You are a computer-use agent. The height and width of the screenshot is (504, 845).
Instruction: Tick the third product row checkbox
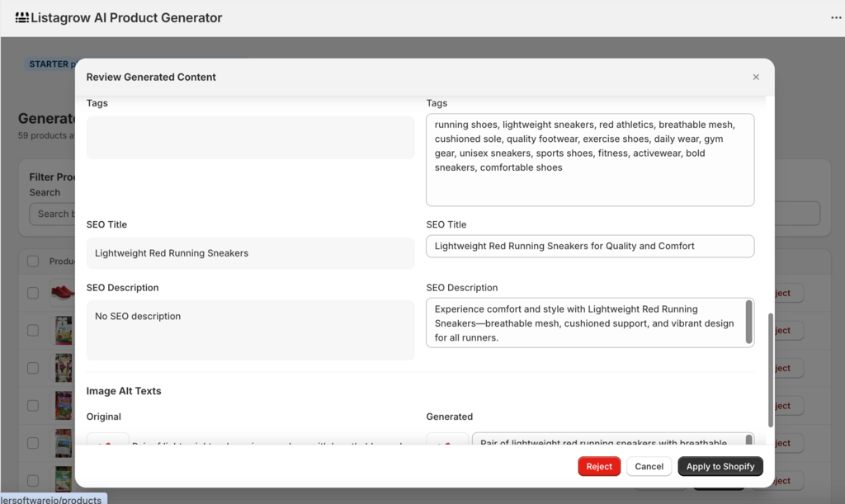click(33, 368)
